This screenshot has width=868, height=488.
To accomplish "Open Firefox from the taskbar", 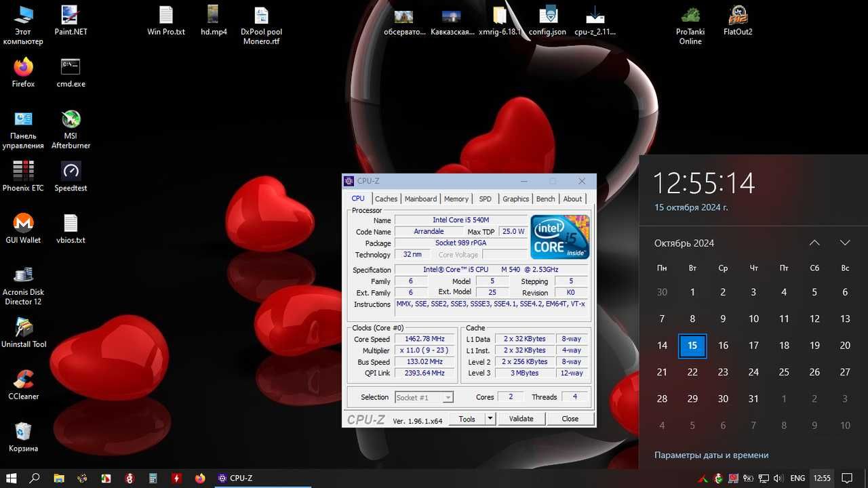I will coord(200,478).
